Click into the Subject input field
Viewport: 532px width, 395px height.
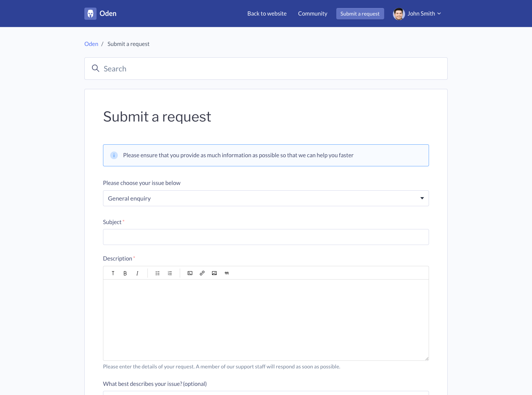point(266,237)
